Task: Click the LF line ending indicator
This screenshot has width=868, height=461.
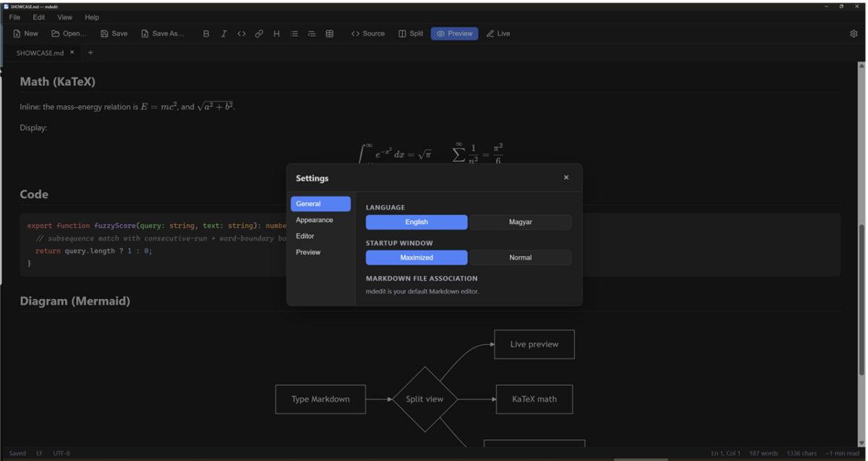Action: tap(40, 454)
